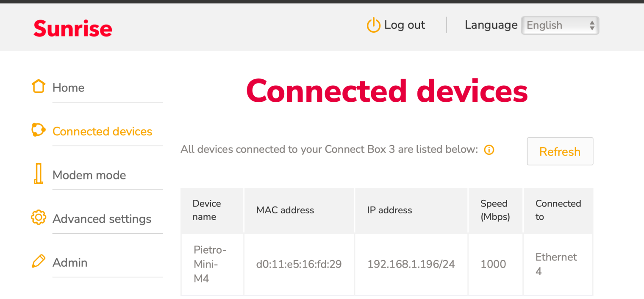Click the info icon next to device list text

pos(489,150)
